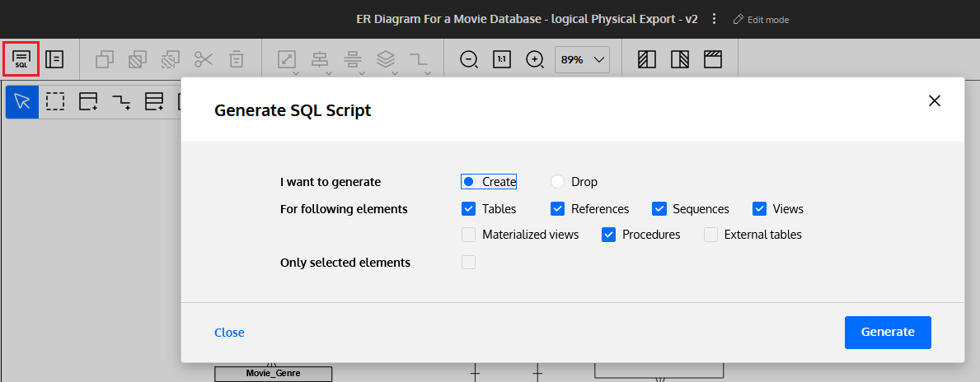Click the Close link in dialog
This screenshot has height=382, width=980.
(229, 333)
